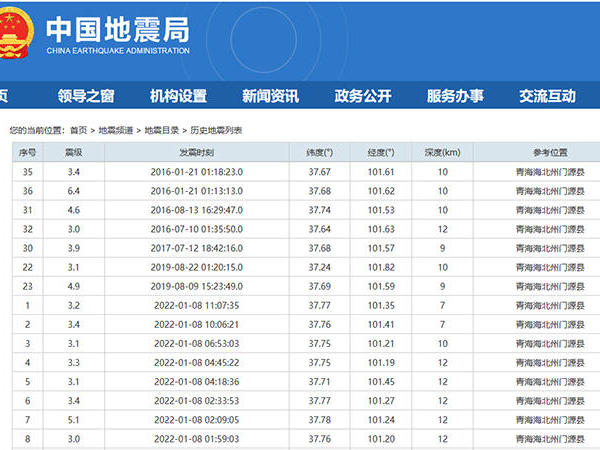The height and width of the screenshot is (450, 600).
Task: Click the 震级 column header
Action: click(x=73, y=152)
